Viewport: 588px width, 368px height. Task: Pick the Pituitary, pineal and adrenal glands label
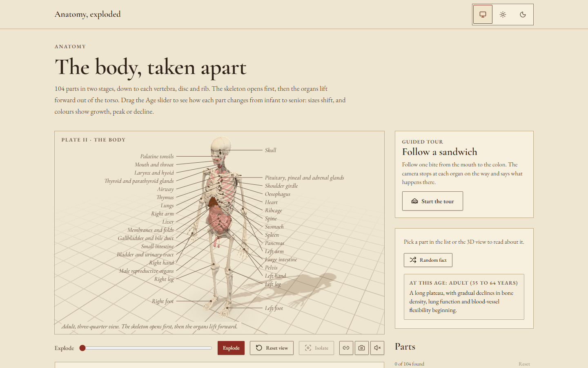pyautogui.click(x=305, y=178)
